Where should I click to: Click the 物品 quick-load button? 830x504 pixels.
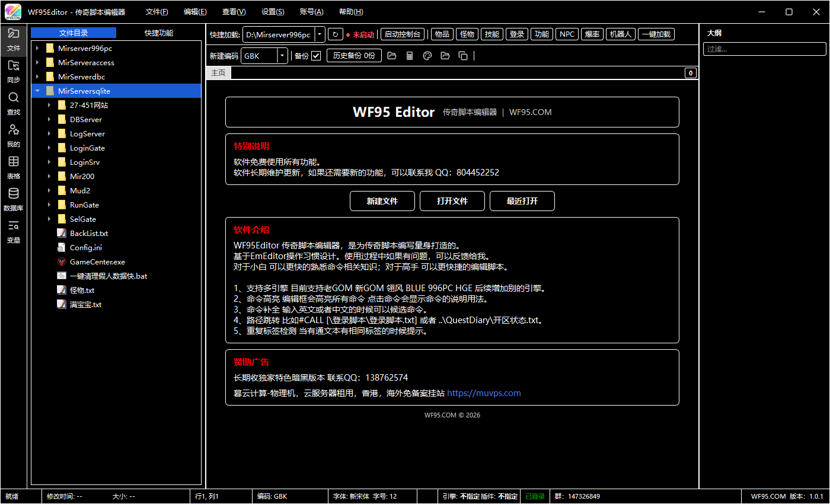point(442,34)
